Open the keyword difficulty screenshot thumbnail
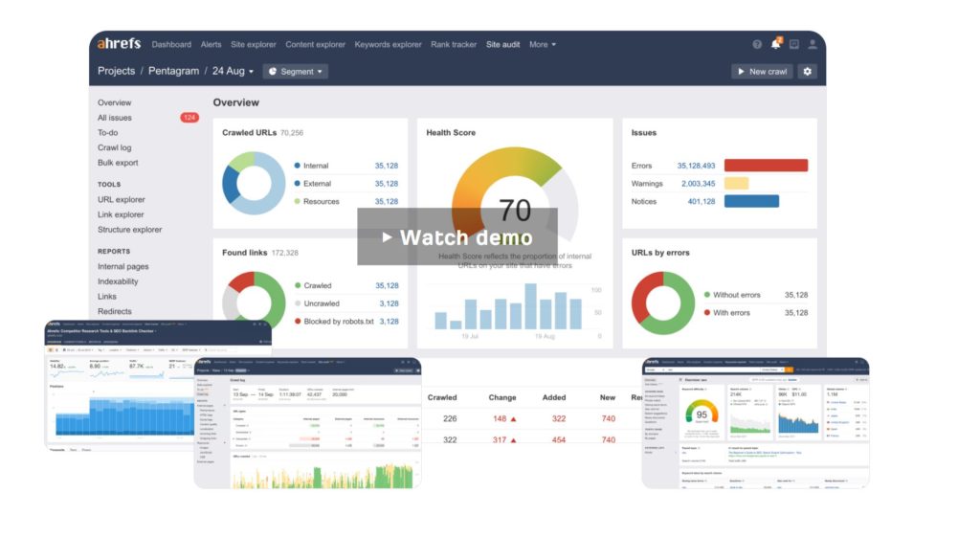Viewport: 980px width, 560px height. click(x=755, y=422)
